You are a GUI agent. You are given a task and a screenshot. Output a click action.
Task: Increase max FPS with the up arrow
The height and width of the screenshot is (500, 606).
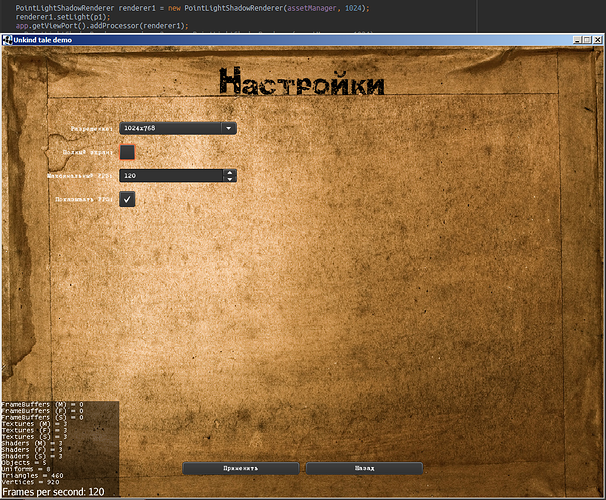click(230, 172)
